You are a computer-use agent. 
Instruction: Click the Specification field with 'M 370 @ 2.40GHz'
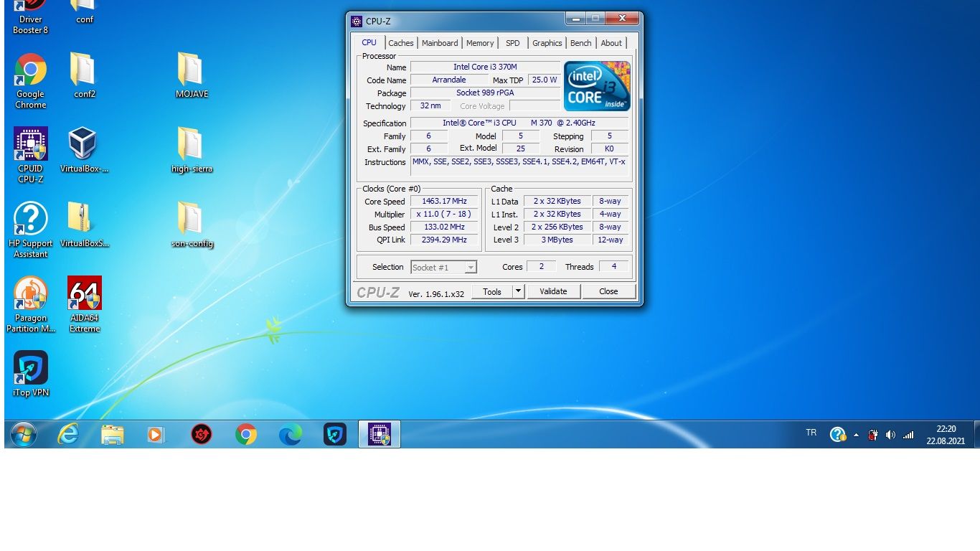point(519,123)
